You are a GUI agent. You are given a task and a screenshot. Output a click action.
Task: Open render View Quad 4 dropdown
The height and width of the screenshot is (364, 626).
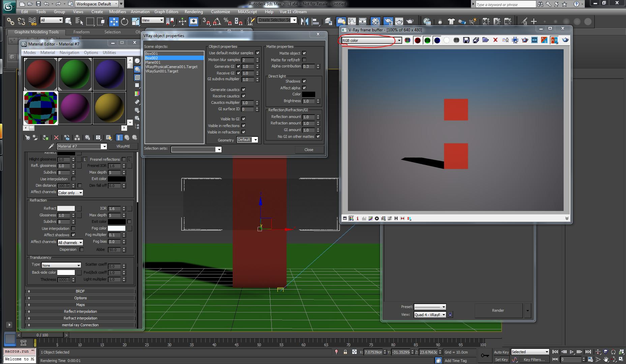[x=430, y=314]
